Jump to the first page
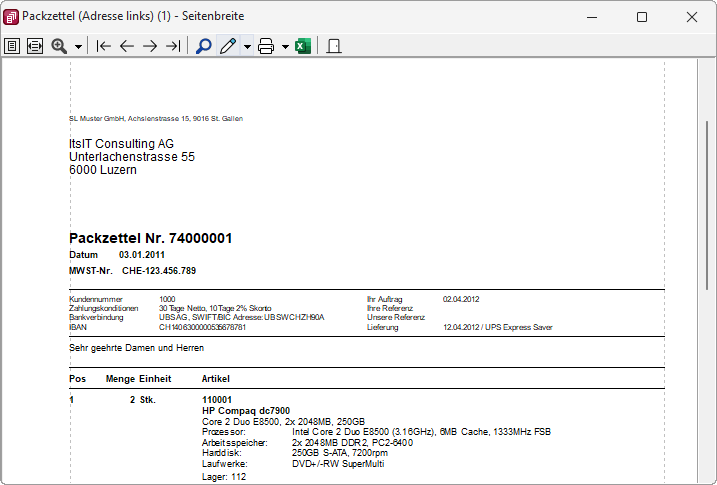Screen dimensions: 717x485 point(103,46)
